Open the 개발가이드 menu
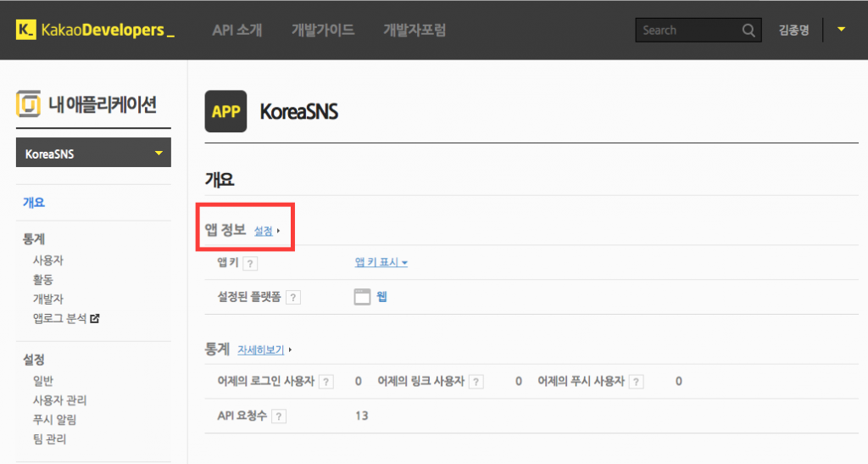 click(323, 30)
